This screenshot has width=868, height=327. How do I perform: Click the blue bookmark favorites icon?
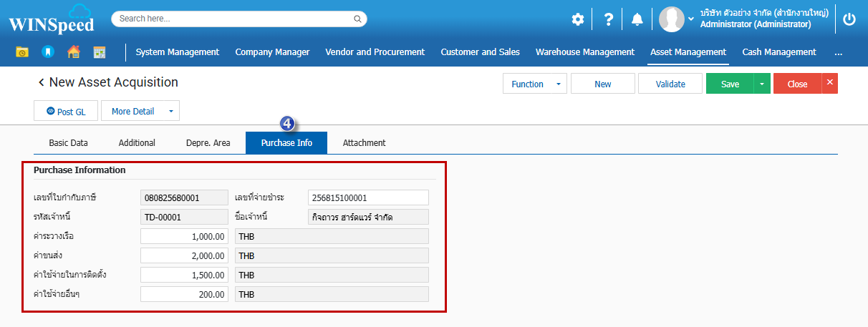point(47,52)
